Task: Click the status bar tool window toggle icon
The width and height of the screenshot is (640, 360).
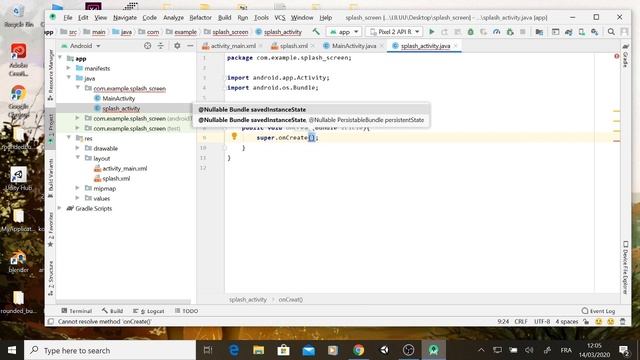Action: [51, 322]
